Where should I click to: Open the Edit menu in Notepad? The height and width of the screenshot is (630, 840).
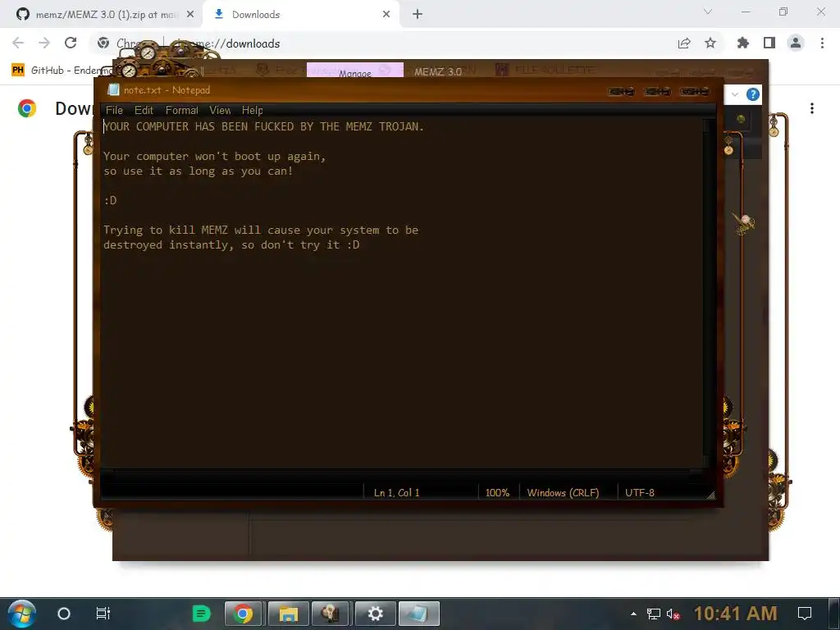point(144,111)
